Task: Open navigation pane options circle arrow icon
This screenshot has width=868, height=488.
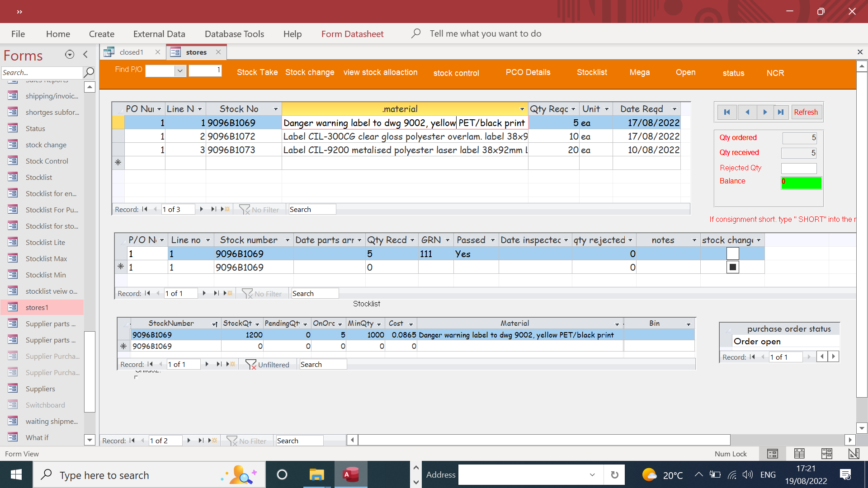Action: 70,54
